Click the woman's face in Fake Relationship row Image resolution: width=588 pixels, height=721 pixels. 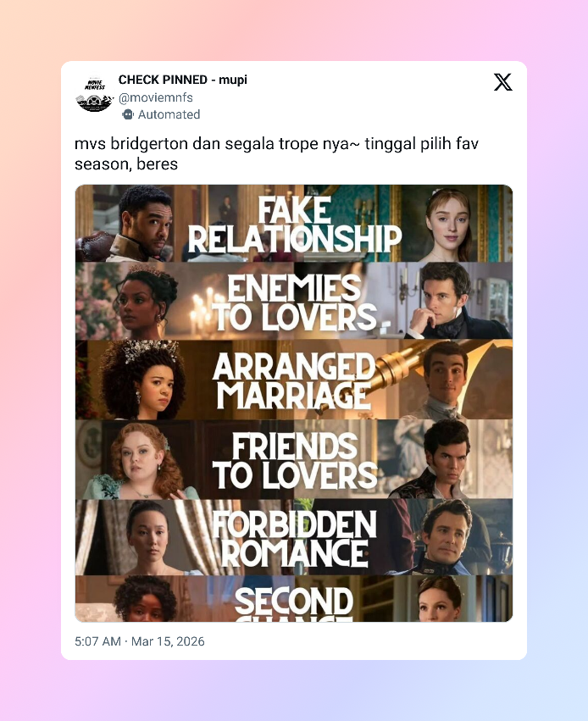click(x=448, y=224)
